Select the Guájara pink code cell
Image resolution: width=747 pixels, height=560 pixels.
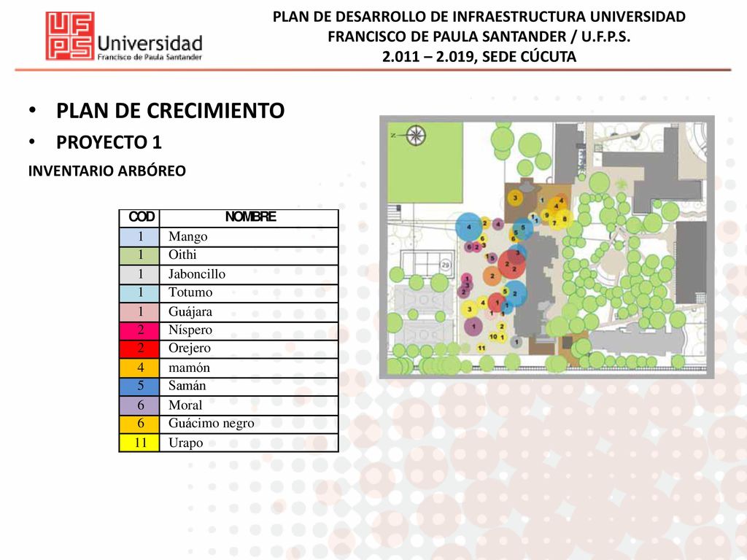tap(139, 312)
